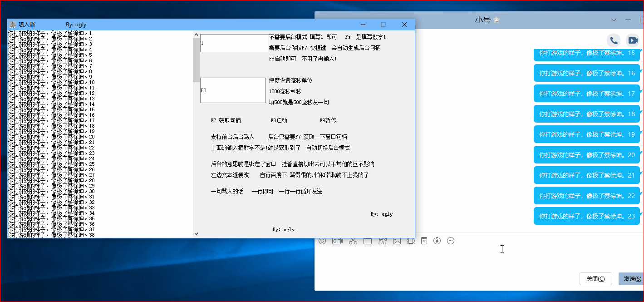Screen dimensions: 644x302
Task: Start a voice call
Action: click(x=614, y=40)
